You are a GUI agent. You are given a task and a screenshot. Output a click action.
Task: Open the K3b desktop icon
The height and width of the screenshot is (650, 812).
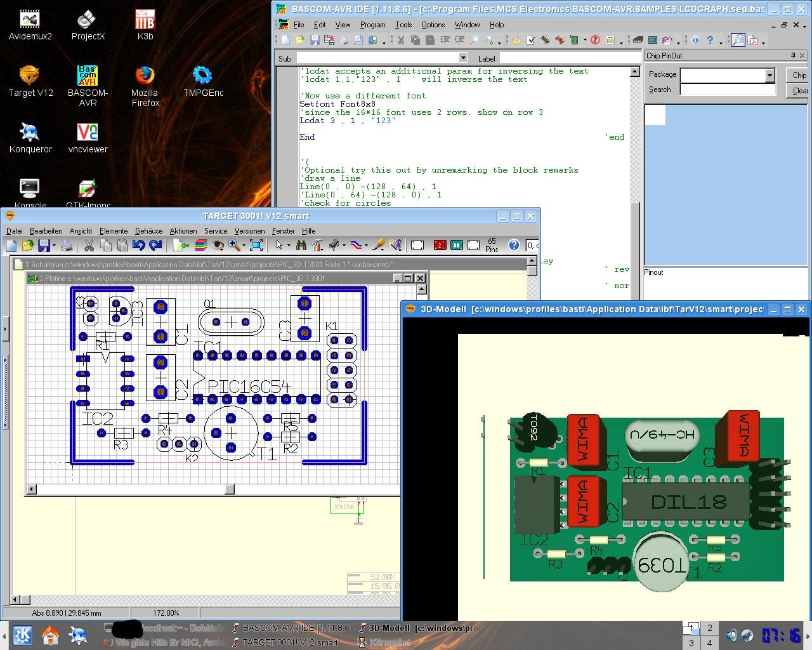(145, 25)
